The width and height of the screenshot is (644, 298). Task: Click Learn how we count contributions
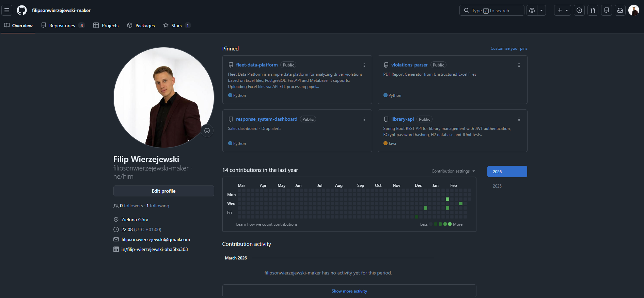(x=267, y=224)
